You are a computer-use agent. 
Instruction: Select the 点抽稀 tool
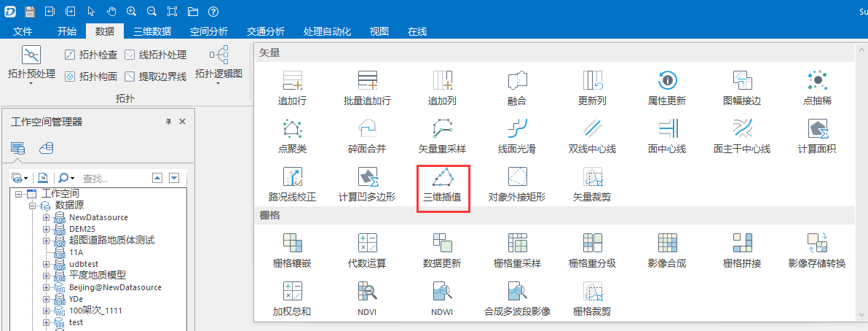tap(817, 88)
